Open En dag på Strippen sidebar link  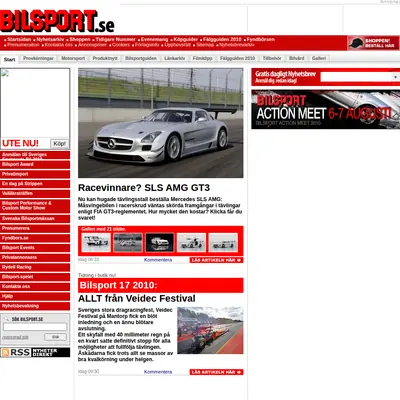click(x=35, y=184)
